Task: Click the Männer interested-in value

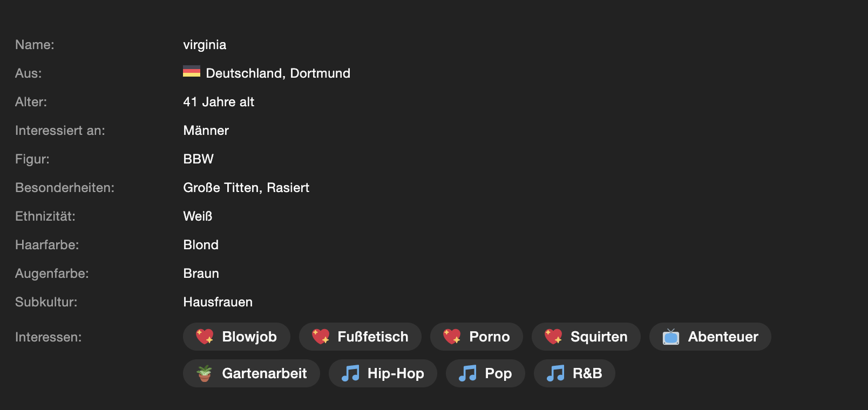Action: 206,131
